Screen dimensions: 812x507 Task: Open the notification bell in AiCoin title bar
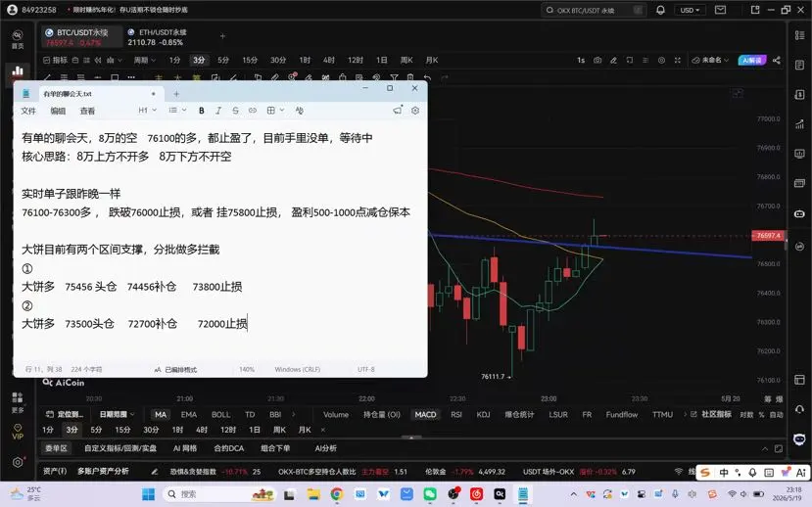tap(660, 10)
